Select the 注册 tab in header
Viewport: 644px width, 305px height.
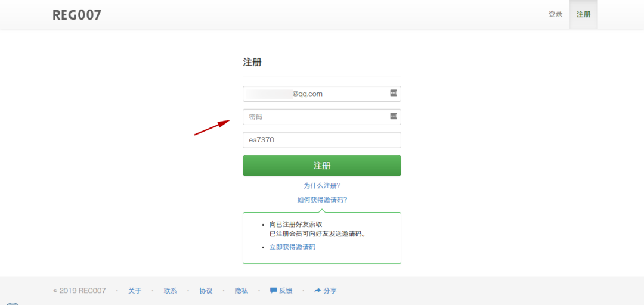coord(584,14)
